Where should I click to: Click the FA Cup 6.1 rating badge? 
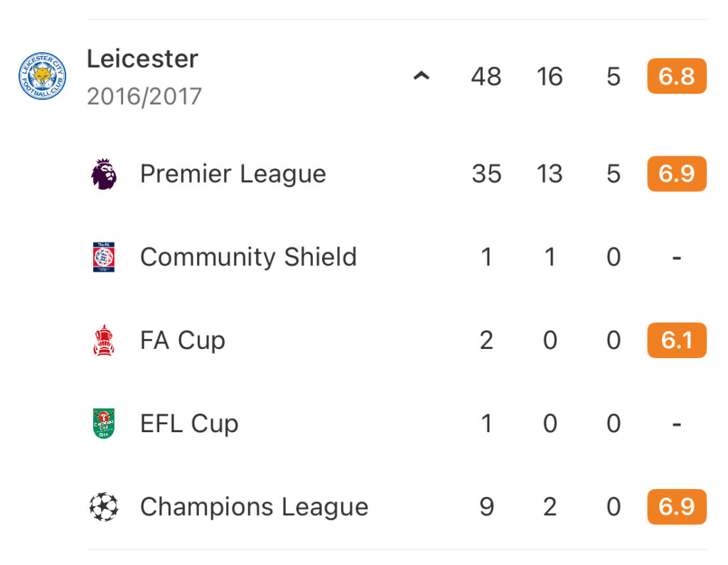click(677, 340)
